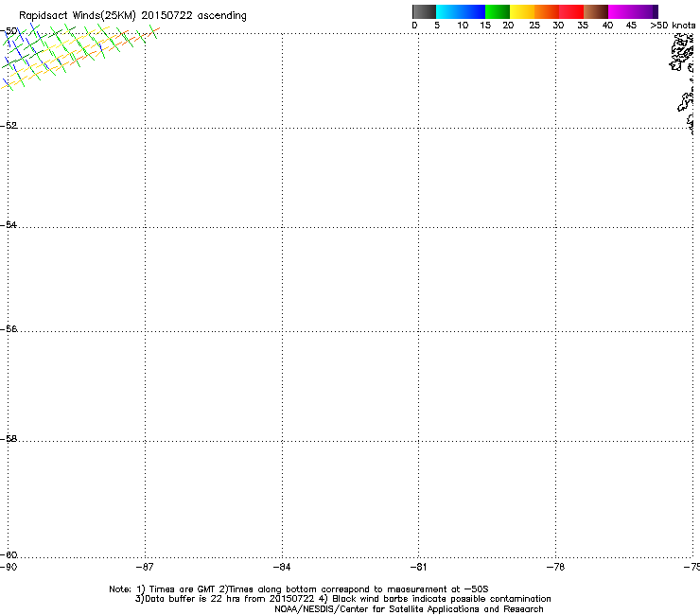The image size is (700, 615).
Task: Select the red 30-35 knots color swatch
Action: click(x=571, y=11)
